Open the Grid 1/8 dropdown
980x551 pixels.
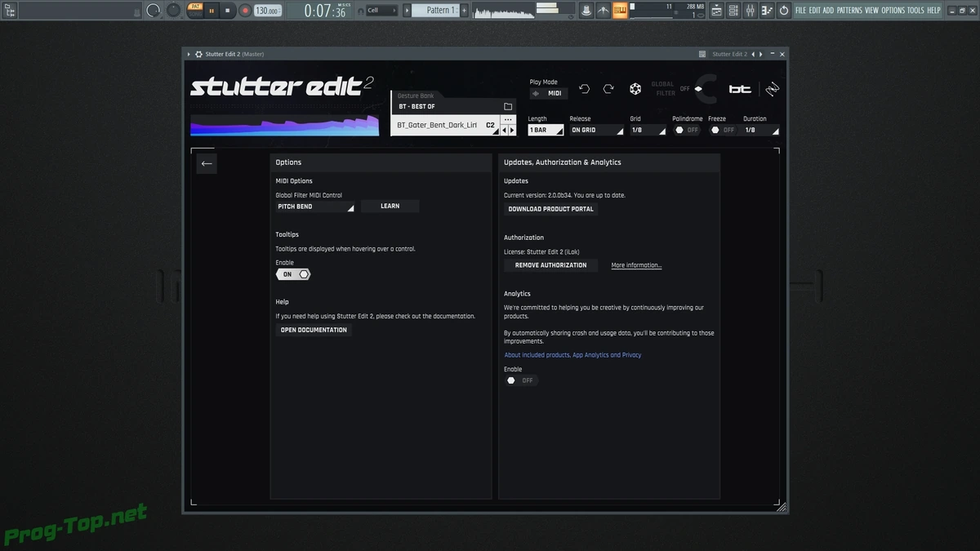648,130
